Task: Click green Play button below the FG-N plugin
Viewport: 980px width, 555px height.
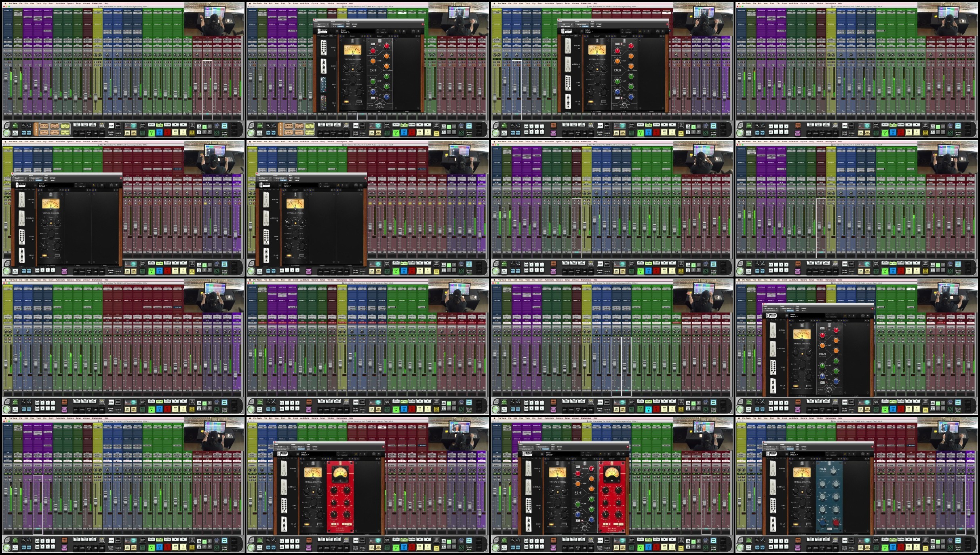Action: coord(885,548)
